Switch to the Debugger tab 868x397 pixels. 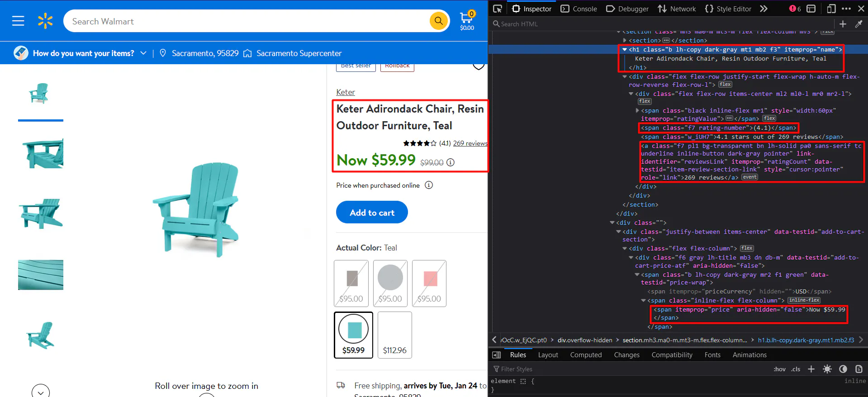pos(627,9)
